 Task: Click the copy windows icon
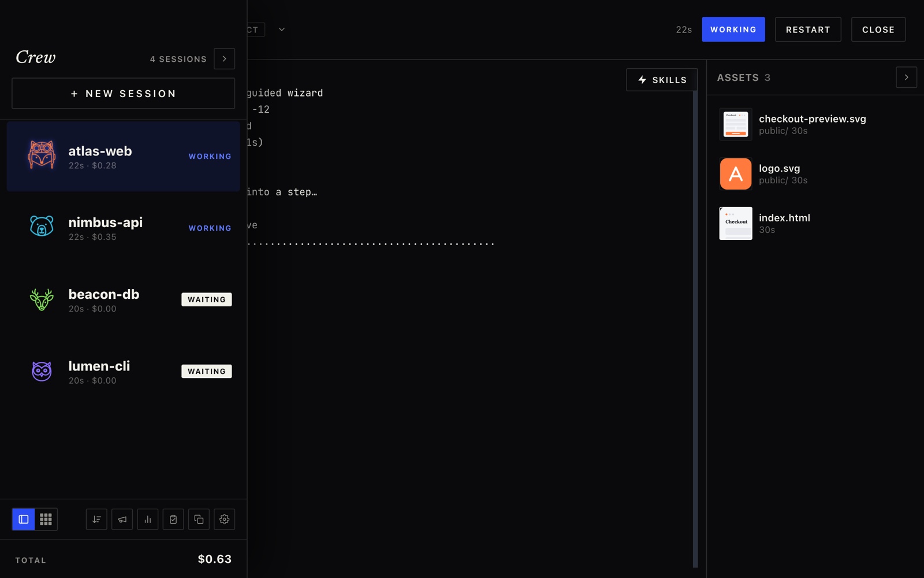199,519
